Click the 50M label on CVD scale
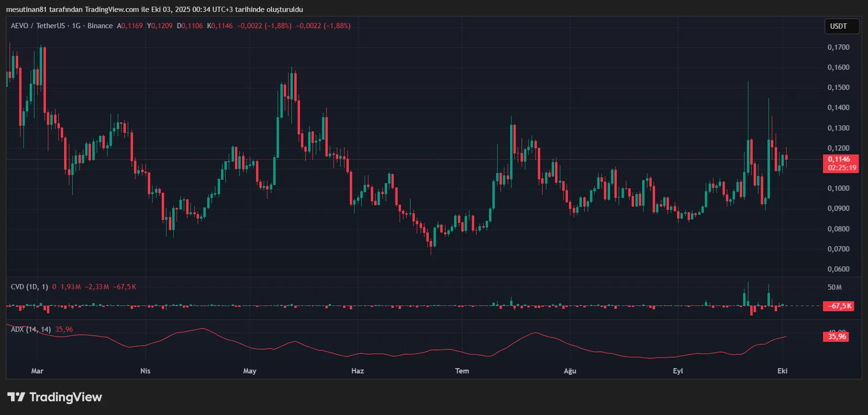The width and height of the screenshot is (868, 415). point(835,287)
